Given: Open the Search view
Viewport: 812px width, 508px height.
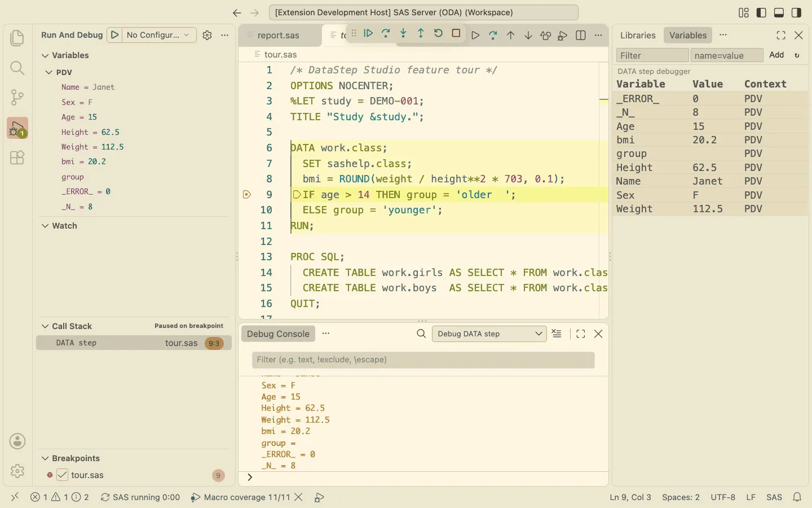Looking at the screenshot, I should (17, 68).
